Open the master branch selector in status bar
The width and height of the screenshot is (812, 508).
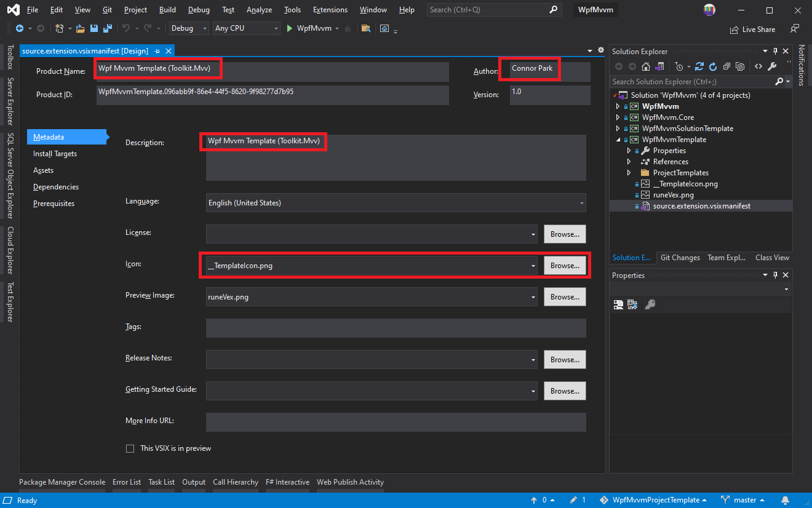coord(742,500)
